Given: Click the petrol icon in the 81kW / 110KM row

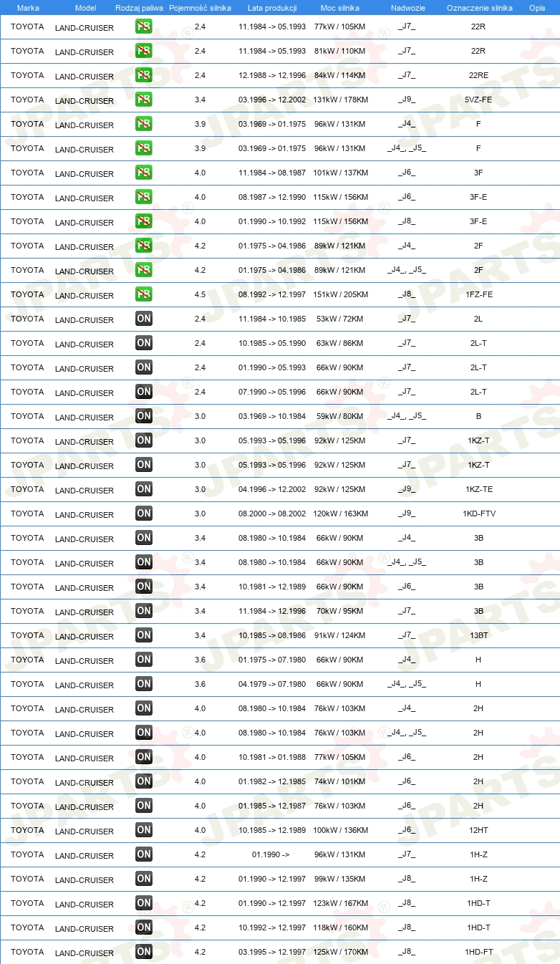Looking at the screenshot, I should click(x=144, y=51).
